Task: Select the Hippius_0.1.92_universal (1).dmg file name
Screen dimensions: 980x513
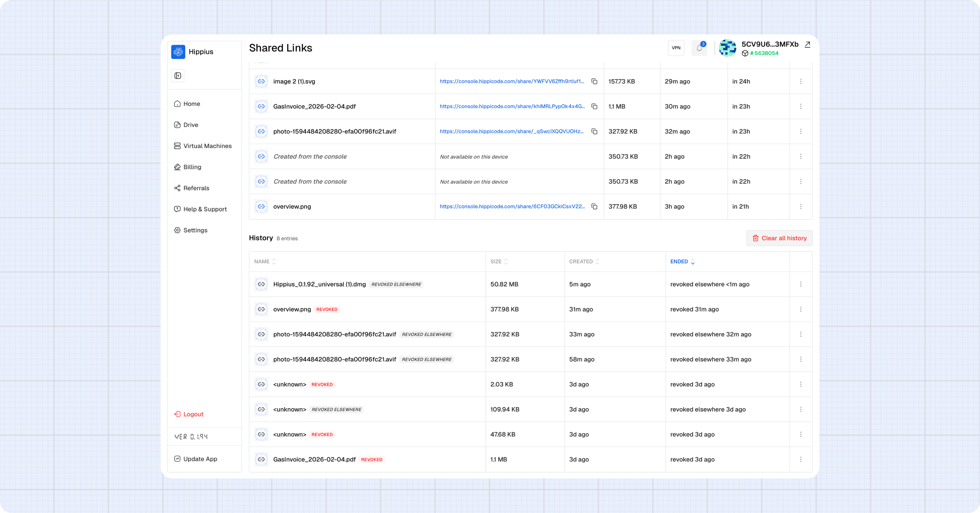Action: (x=319, y=284)
